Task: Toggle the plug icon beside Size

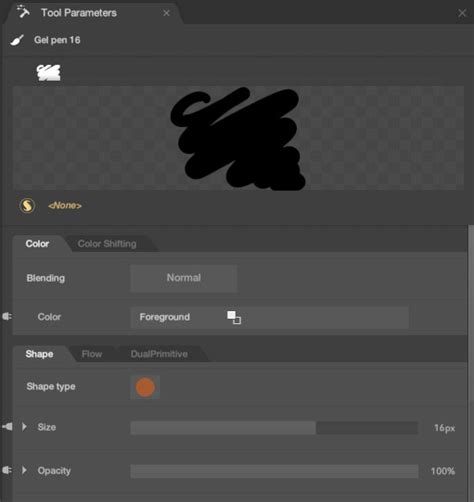Action: pos(7,426)
